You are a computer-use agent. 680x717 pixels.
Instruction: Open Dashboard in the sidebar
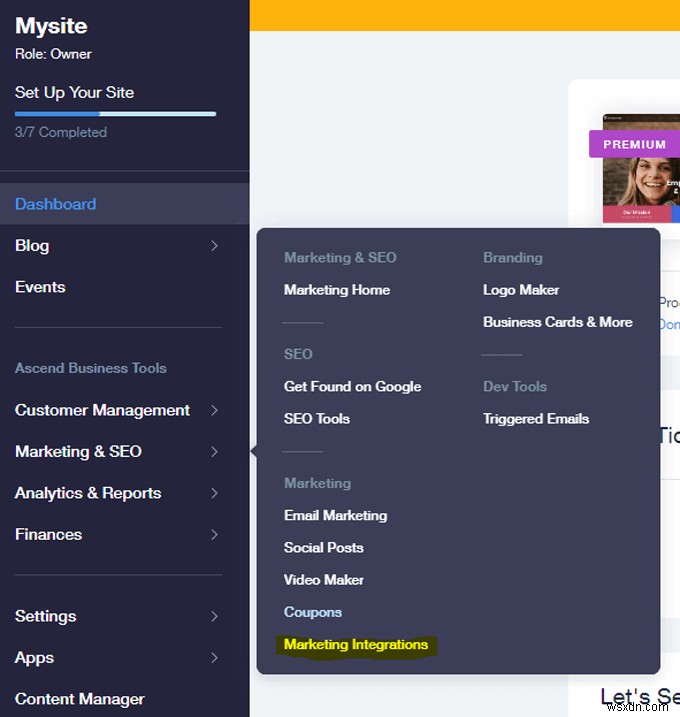click(124, 204)
